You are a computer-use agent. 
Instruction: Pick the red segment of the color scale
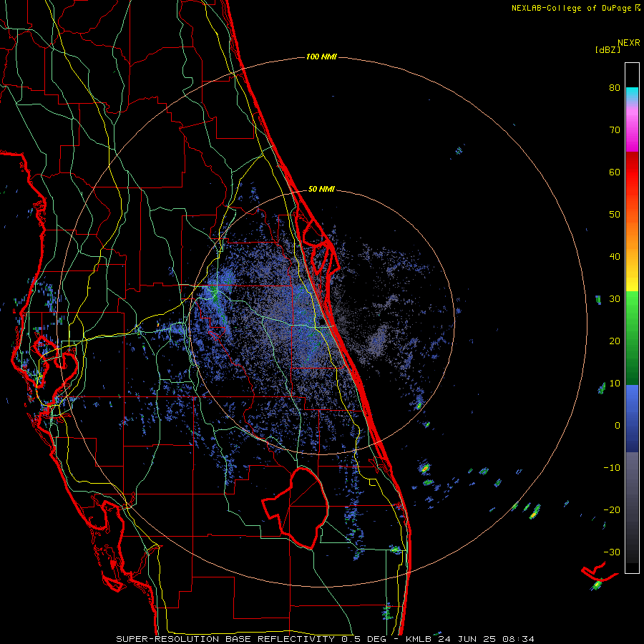[632, 172]
